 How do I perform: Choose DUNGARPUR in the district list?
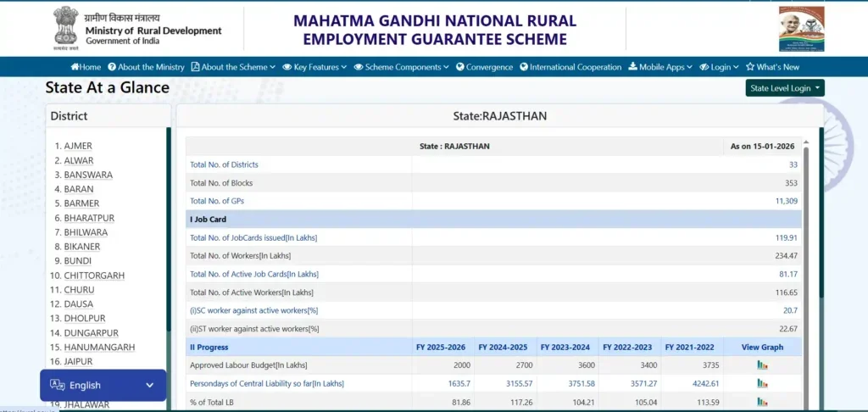click(x=91, y=333)
